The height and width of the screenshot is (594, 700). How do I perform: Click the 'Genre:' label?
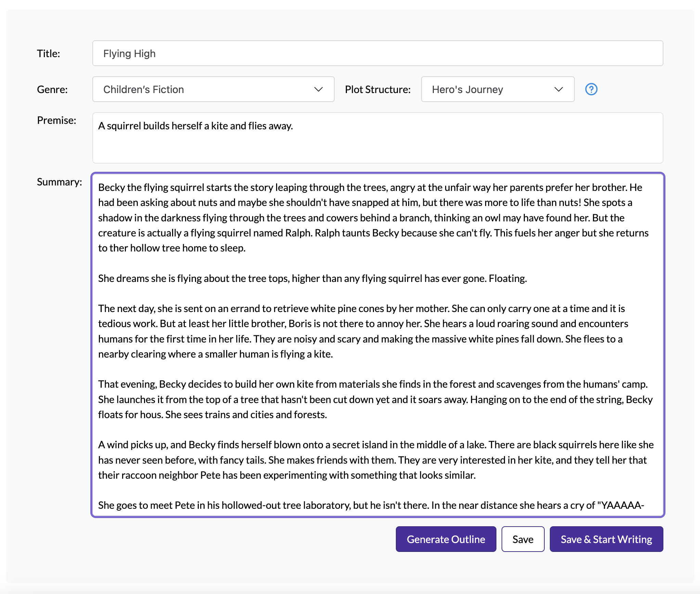click(x=52, y=90)
